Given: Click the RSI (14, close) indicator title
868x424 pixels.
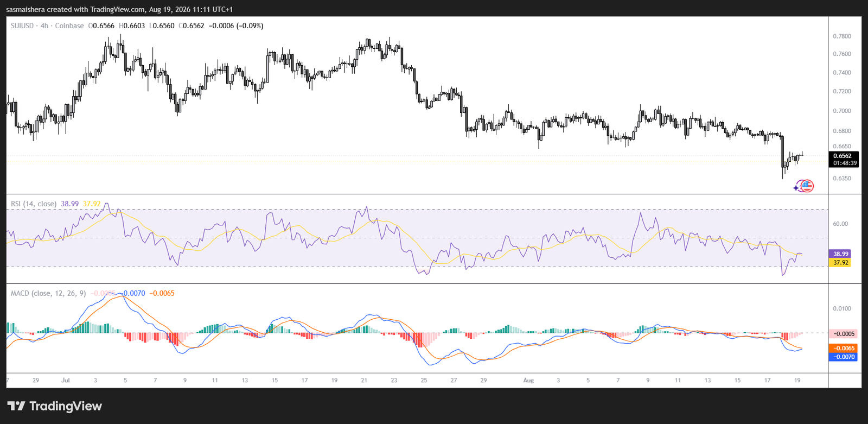Looking at the screenshot, I should click(34, 204).
